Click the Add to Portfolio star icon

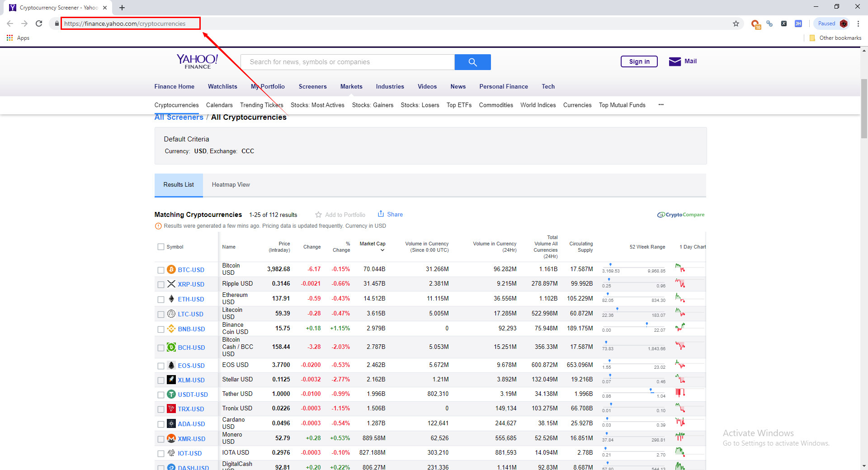click(x=318, y=215)
